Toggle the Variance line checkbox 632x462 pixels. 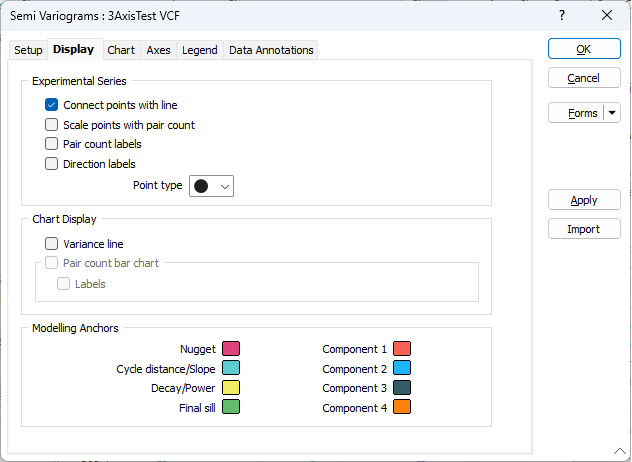tap(52, 243)
